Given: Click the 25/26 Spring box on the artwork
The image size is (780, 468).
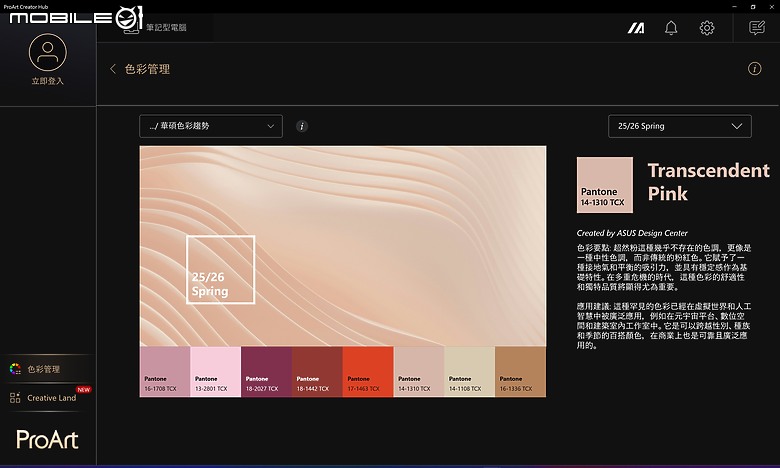Looking at the screenshot, I should coord(220,269).
